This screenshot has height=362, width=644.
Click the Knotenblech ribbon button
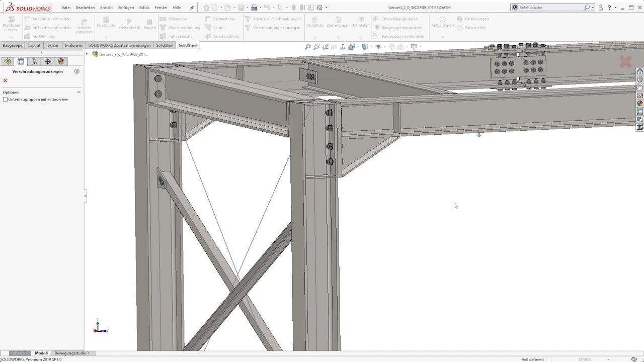pos(129,24)
